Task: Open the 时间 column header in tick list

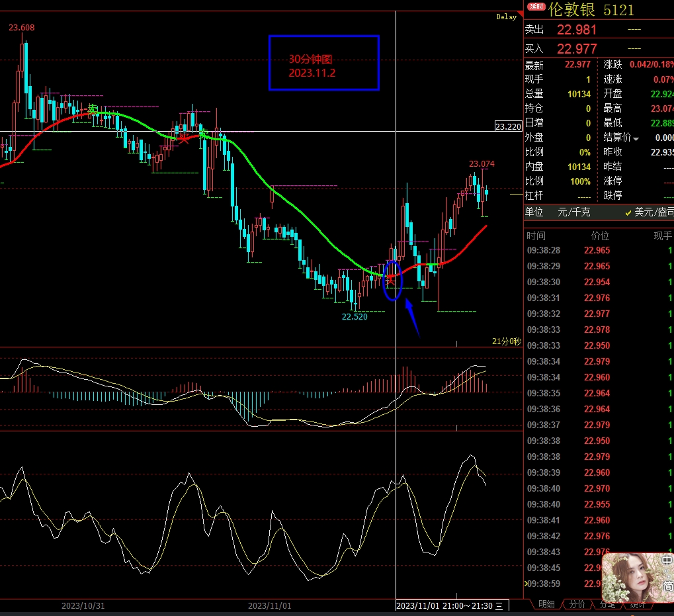Action: click(x=536, y=236)
